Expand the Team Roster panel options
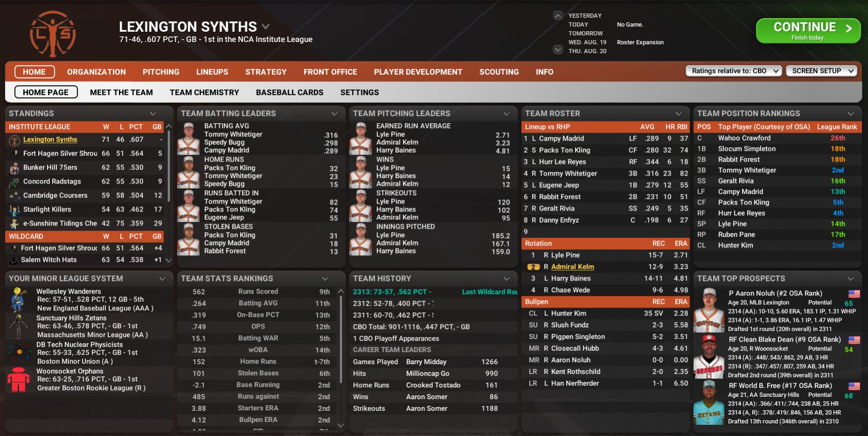Viewport: 868px width, 436px height. (679, 113)
